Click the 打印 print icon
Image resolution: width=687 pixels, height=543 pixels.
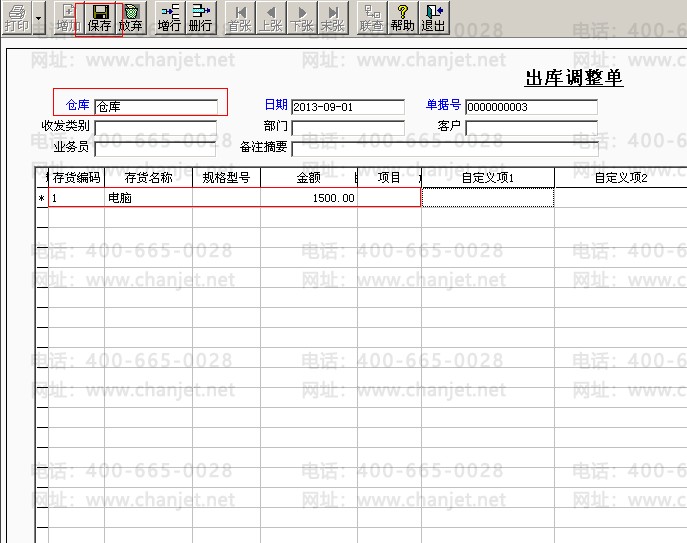point(17,18)
